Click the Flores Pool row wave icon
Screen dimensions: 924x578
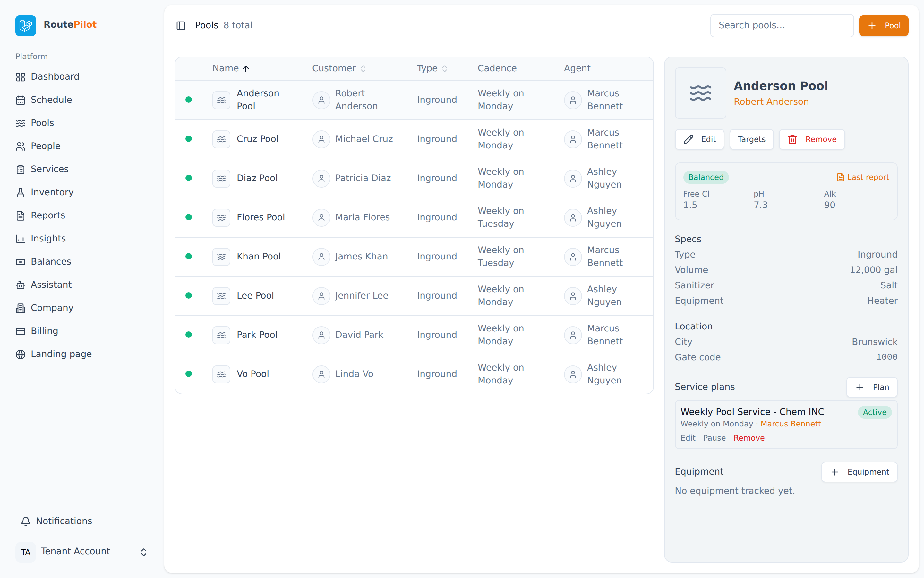221,217
